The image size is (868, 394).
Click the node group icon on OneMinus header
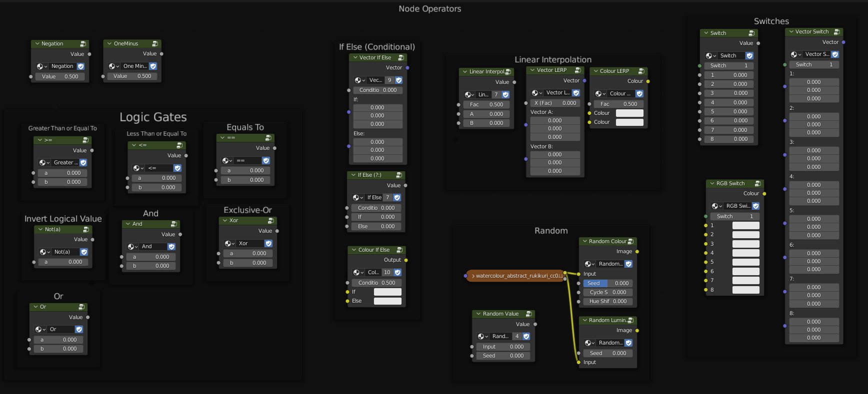tap(155, 44)
